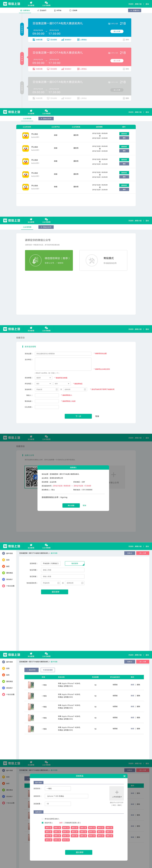
Task: Click 提交保存 in 添加奖品 dialog
Action: click(78, 852)
